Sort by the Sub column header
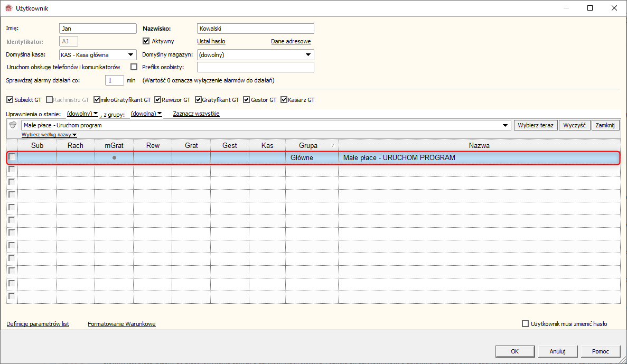Image resolution: width=627 pixels, height=364 pixels. tap(37, 146)
